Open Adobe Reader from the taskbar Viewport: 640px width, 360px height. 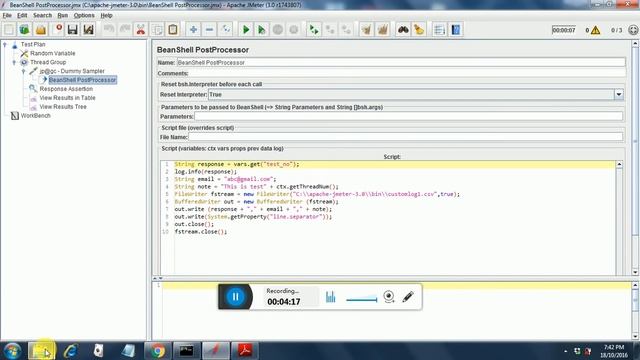click(x=245, y=351)
